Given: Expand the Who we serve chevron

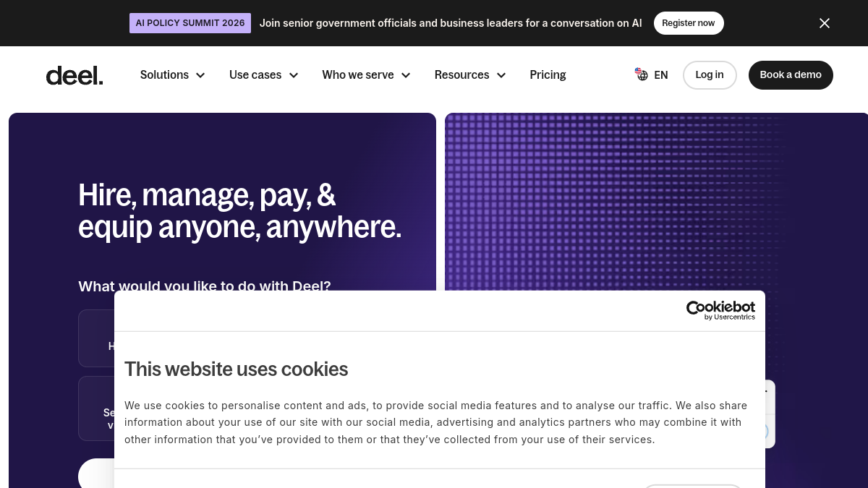Looking at the screenshot, I should 406,75.
